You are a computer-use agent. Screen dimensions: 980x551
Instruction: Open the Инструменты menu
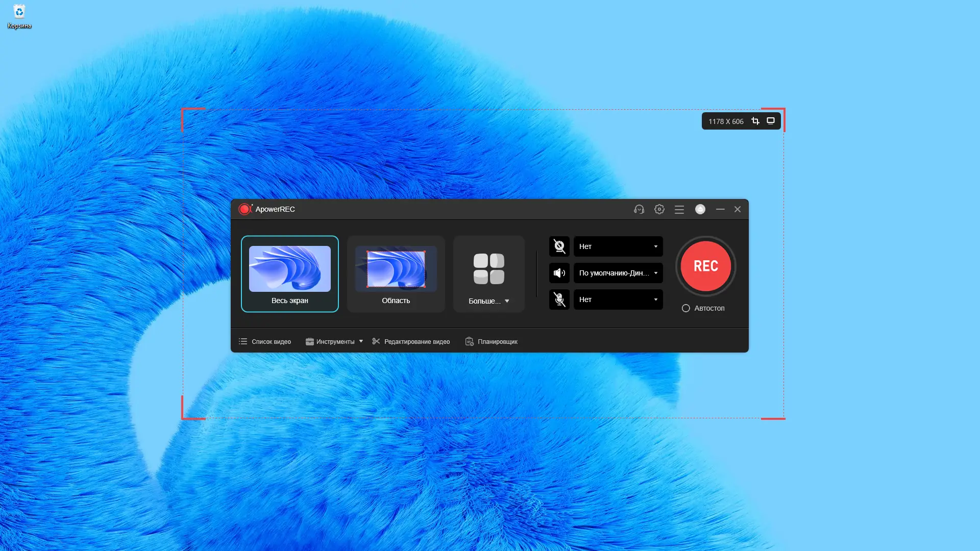[x=334, y=341]
